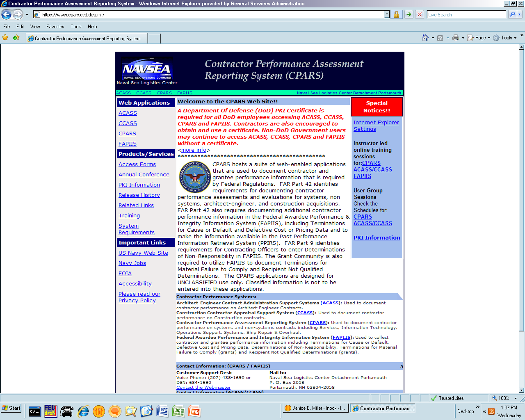Click the Live Search input box
This screenshot has height=420, width=525.
[x=466, y=14]
